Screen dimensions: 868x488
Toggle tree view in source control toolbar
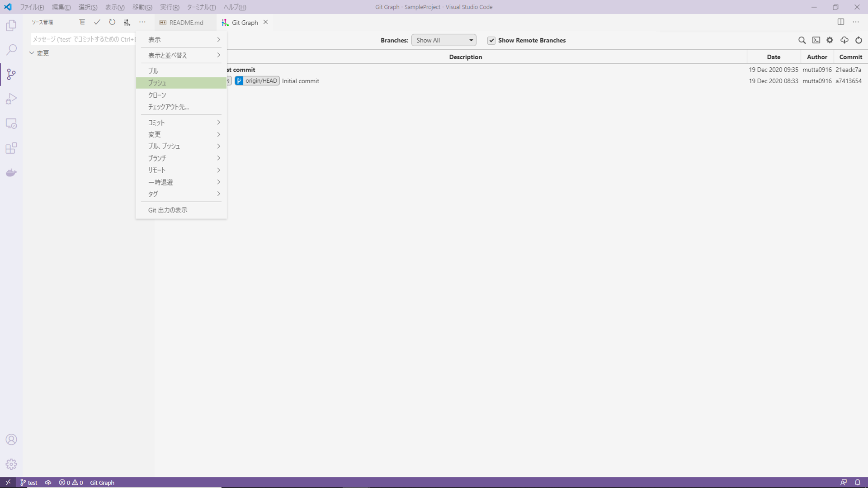[82, 22]
